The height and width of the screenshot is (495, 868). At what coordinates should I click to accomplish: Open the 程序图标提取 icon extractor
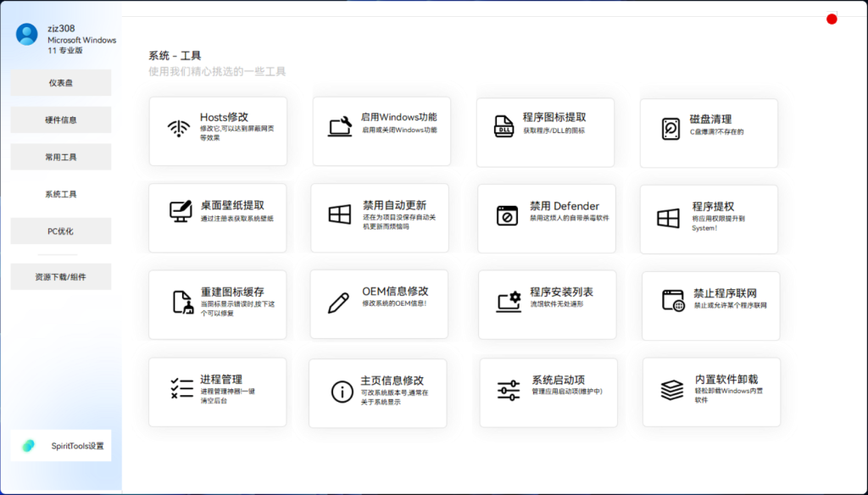click(x=547, y=132)
